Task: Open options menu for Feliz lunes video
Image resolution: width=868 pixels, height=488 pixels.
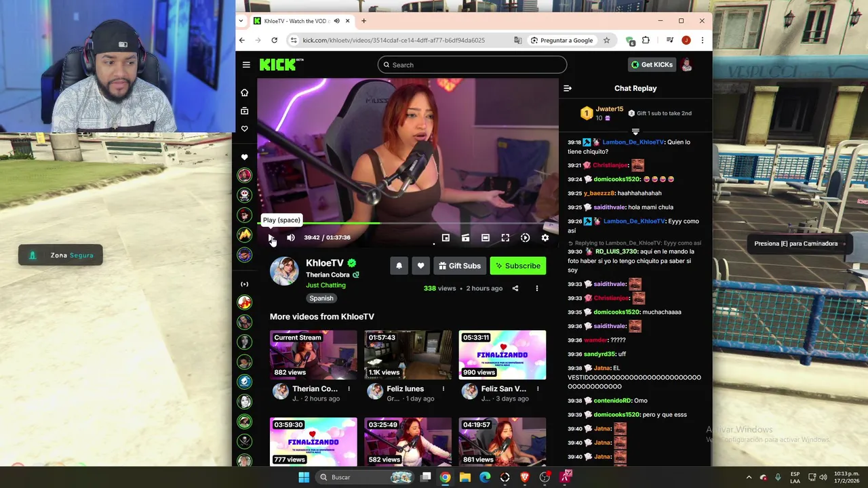Action: (443, 389)
